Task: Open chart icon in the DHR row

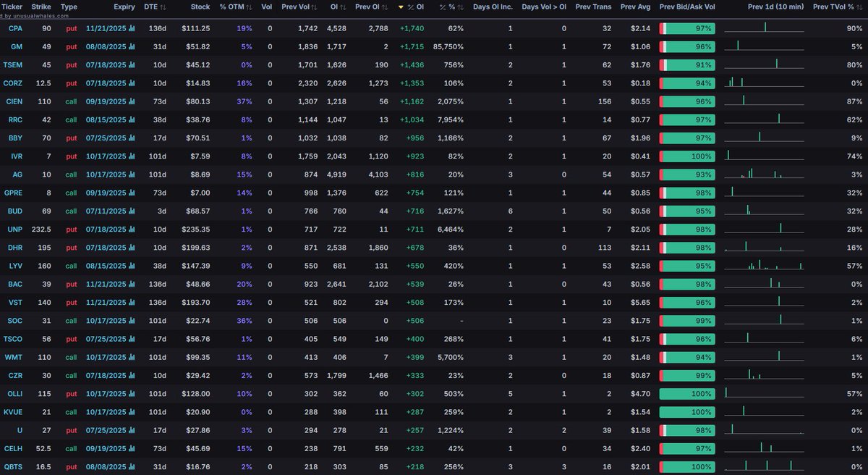Action: coord(132,248)
